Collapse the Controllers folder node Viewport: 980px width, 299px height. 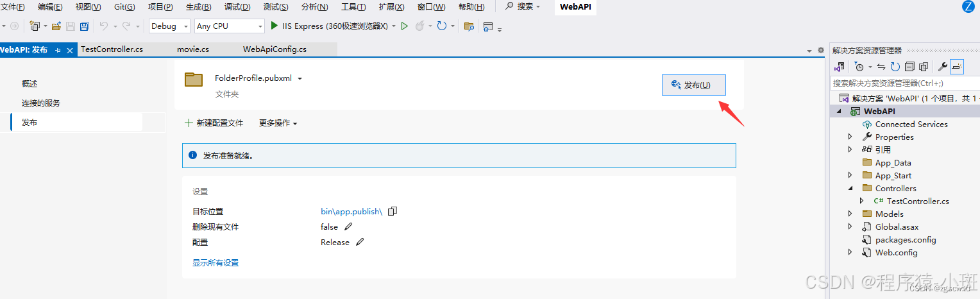pyautogui.click(x=850, y=188)
